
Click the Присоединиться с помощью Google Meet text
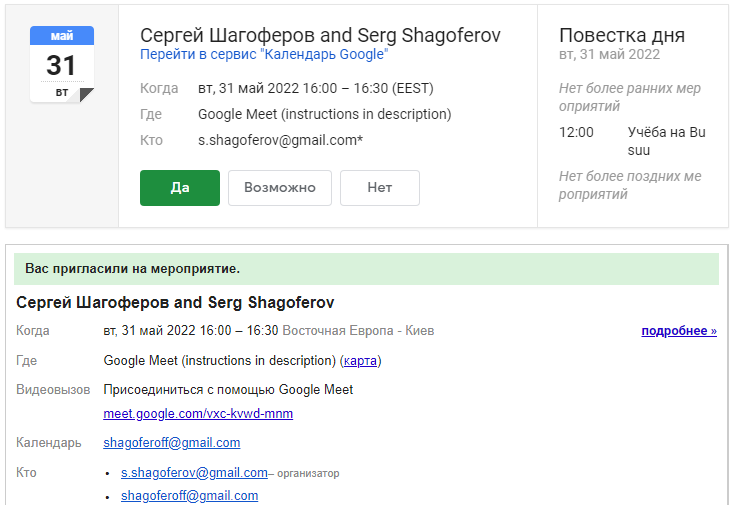(x=228, y=390)
